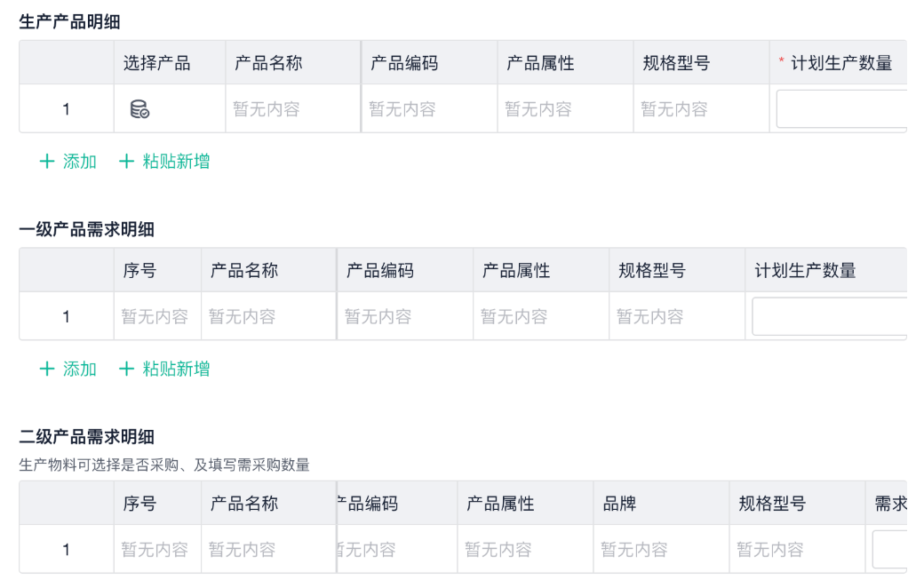This screenshot has width=908, height=588.
Task: Click the 规格型号 header in 生产产品明细 table
Action: [676, 63]
